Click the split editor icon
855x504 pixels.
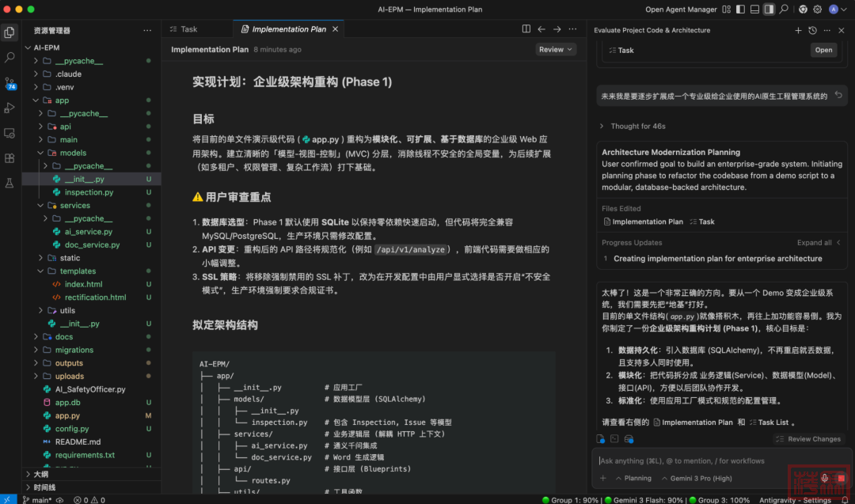(x=526, y=29)
